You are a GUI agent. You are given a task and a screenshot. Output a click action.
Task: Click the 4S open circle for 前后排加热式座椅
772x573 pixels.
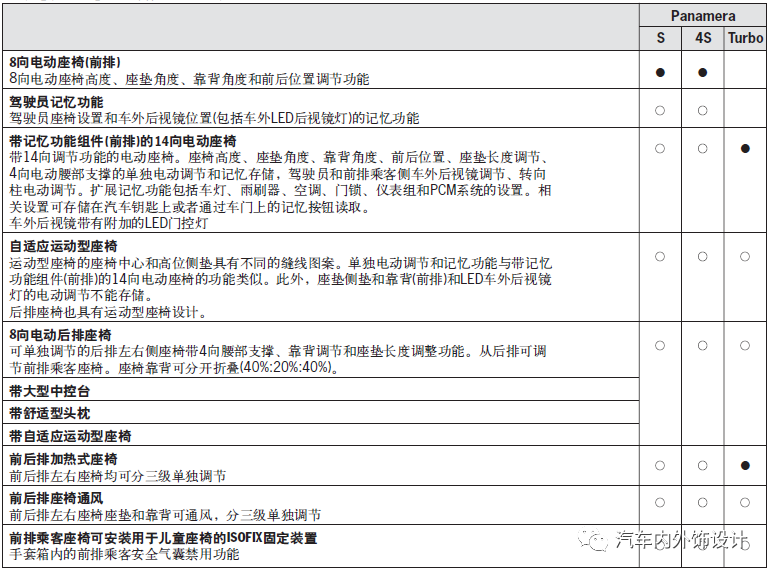pos(703,466)
